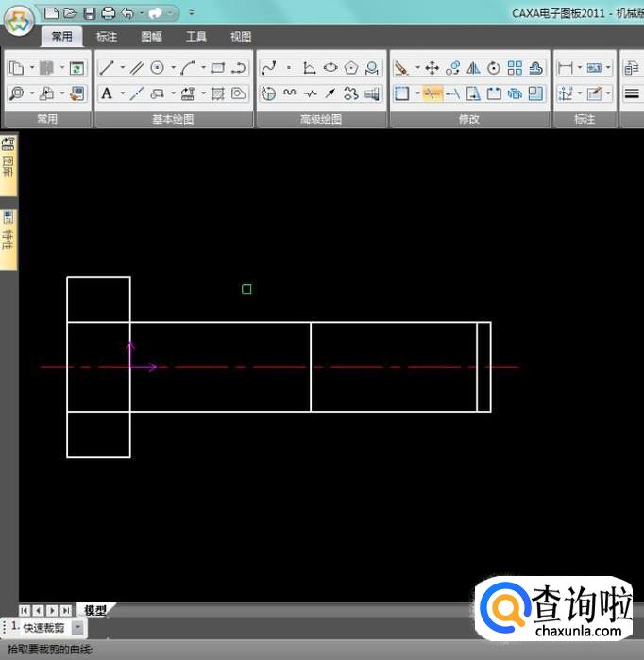Select the Rectangle drawing tool
The height and width of the screenshot is (660, 644).
coord(218,68)
